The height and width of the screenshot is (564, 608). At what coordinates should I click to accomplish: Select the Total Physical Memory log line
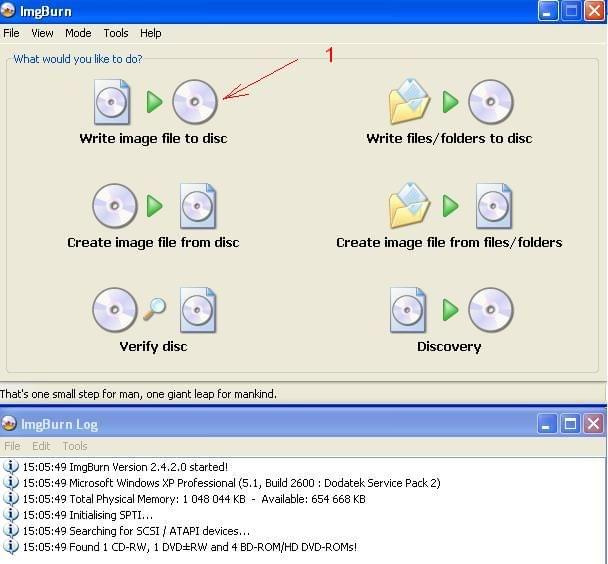click(x=194, y=499)
